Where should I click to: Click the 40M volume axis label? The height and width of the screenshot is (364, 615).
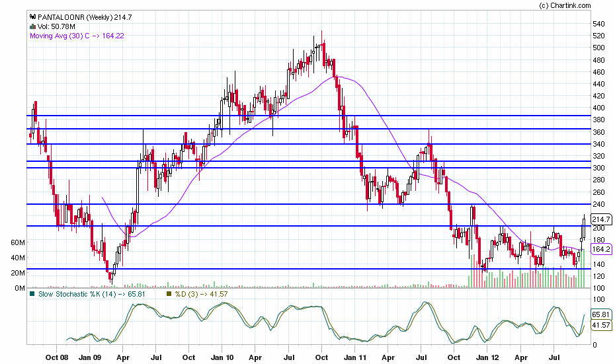pyautogui.click(x=18, y=258)
